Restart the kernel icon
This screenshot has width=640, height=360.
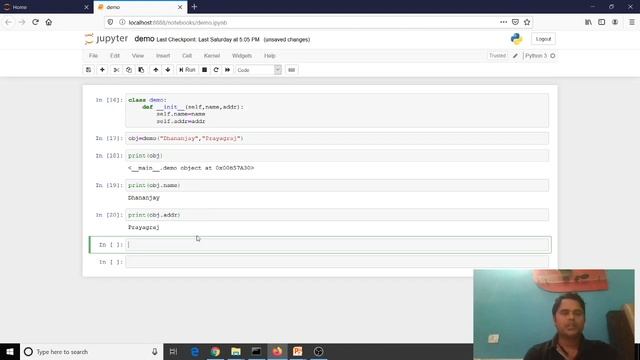click(216, 70)
